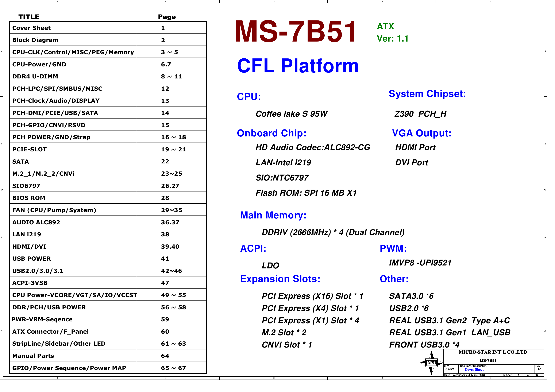Click 'PCI Express (X4) Slot * 1'
This screenshot has height=392, width=555.
click(310, 309)
